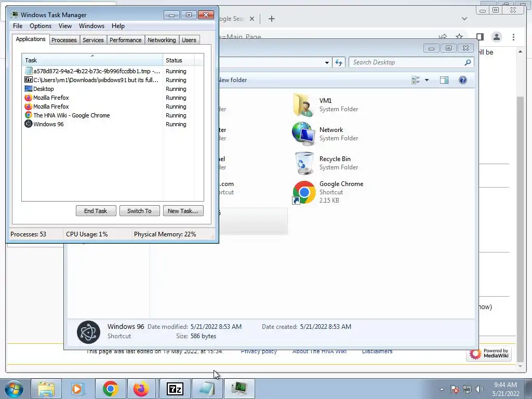Open Chrome's three-dot menu
Viewport: 532px width, 399px height.
(513, 37)
